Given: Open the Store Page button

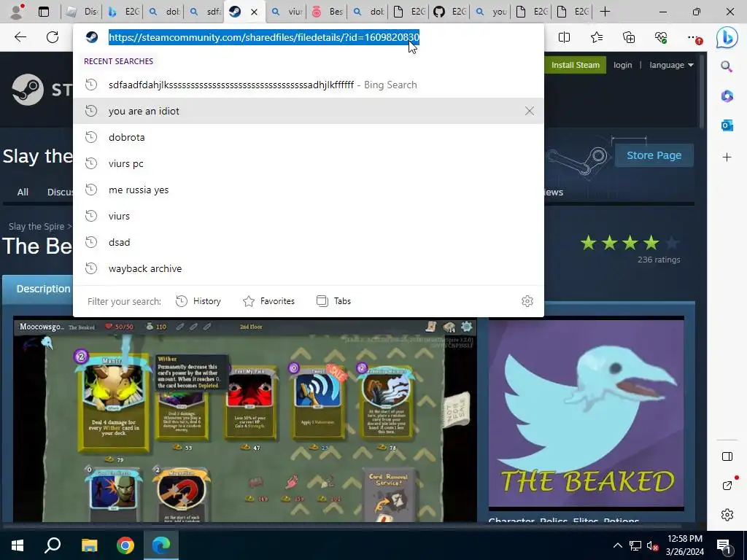Looking at the screenshot, I should tap(654, 155).
